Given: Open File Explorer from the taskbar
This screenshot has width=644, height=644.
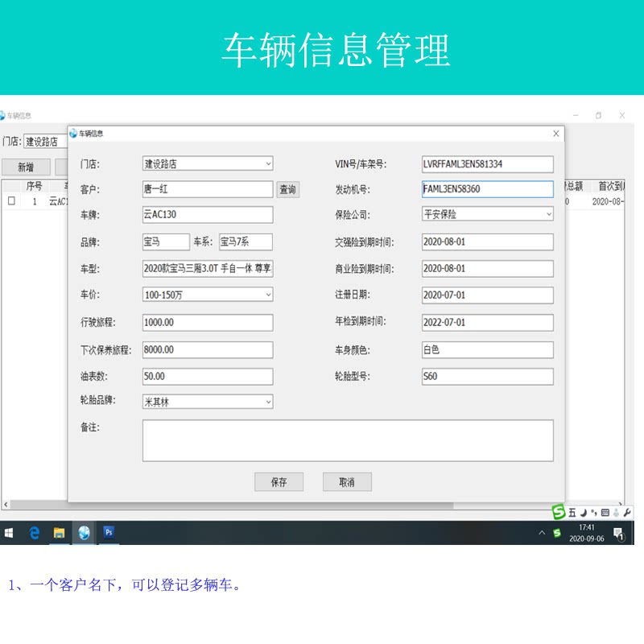Looking at the screenshot, I should click(x=59, y=533).
